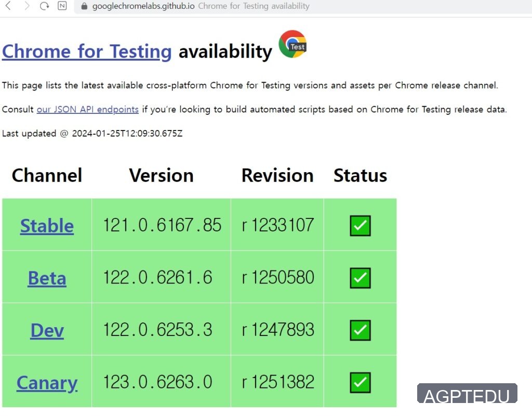
Task: Click the Status column header
Action: 360,175
